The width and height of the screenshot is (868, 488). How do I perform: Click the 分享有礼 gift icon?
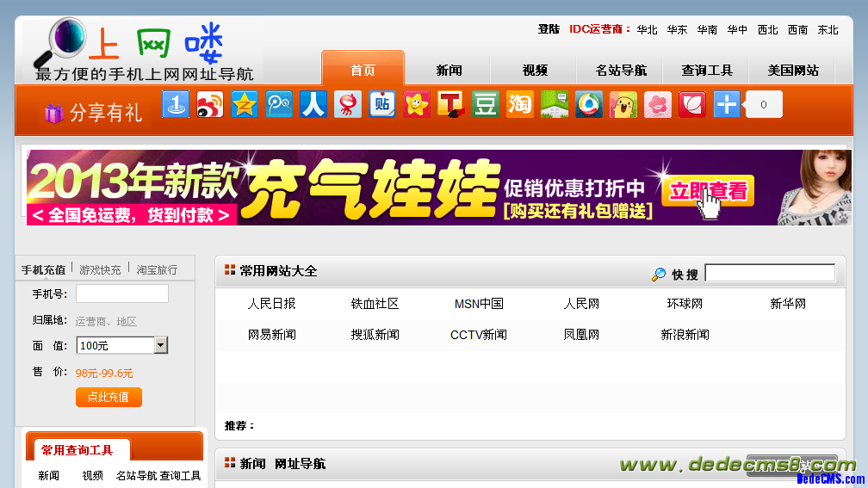click(53, 113)
